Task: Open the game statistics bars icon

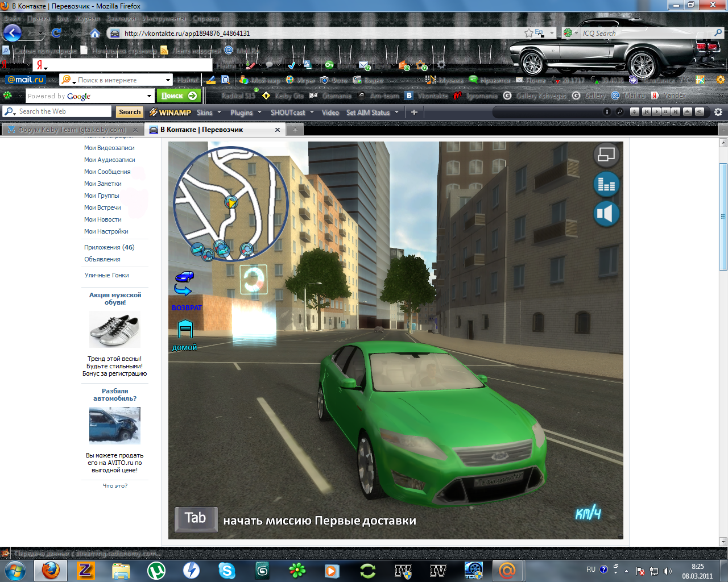Action: tap(606, 184)
